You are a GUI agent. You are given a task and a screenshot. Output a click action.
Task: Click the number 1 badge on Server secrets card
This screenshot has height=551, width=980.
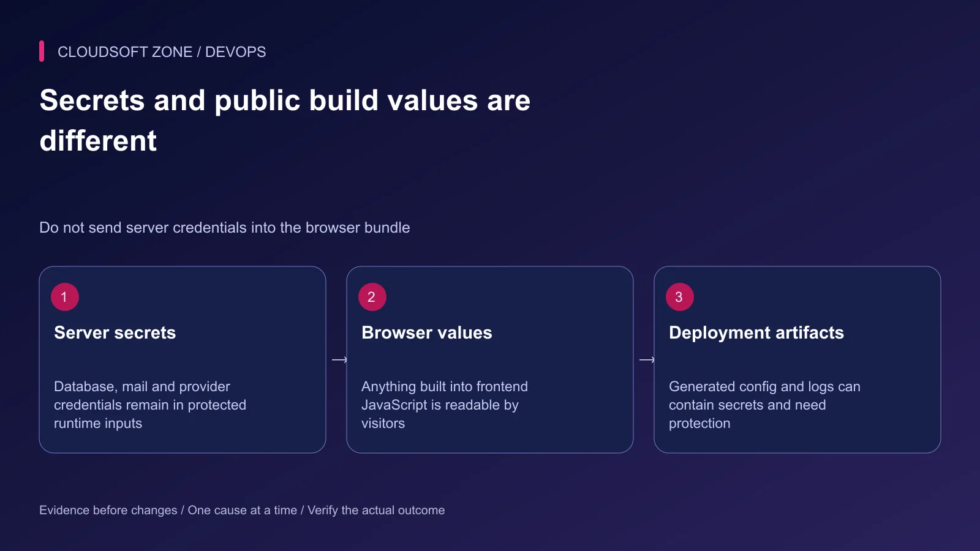pyautogui.click(x=64, y=297)
